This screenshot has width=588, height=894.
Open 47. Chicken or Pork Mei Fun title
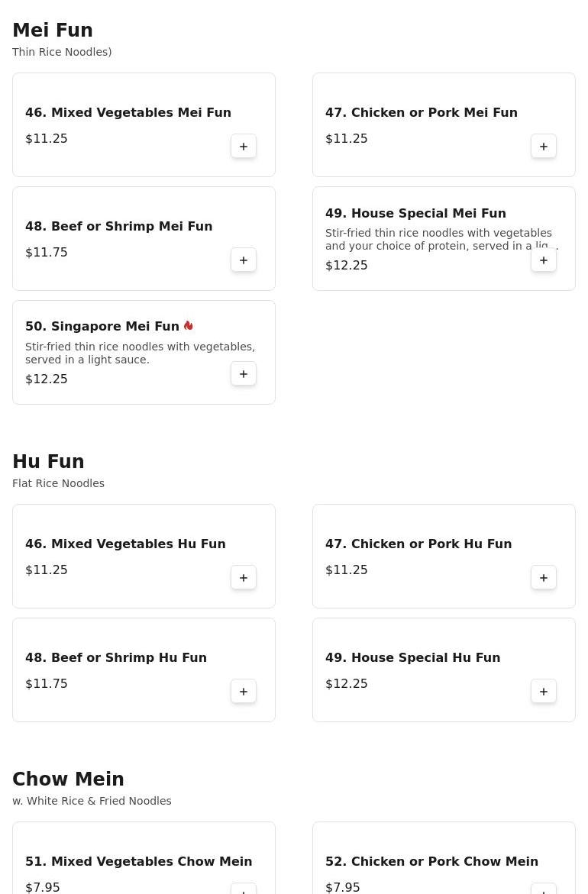[422, 113]
